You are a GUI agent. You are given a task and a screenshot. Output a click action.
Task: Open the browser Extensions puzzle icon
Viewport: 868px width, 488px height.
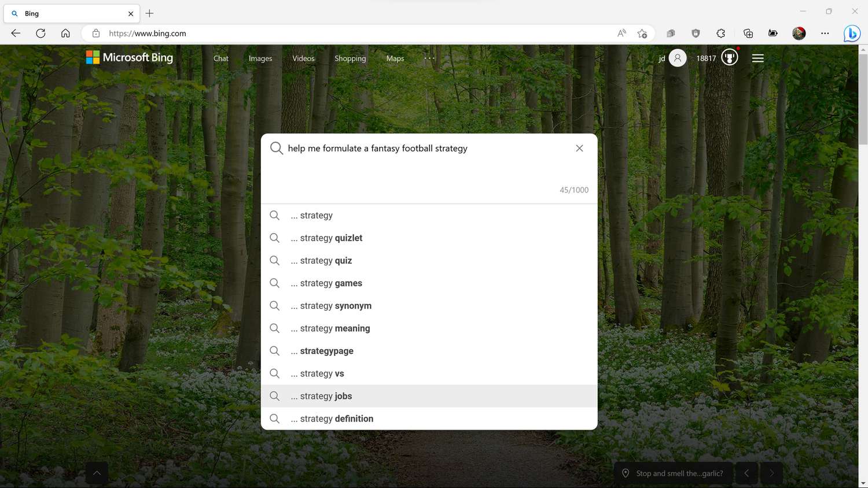(720, 34)
